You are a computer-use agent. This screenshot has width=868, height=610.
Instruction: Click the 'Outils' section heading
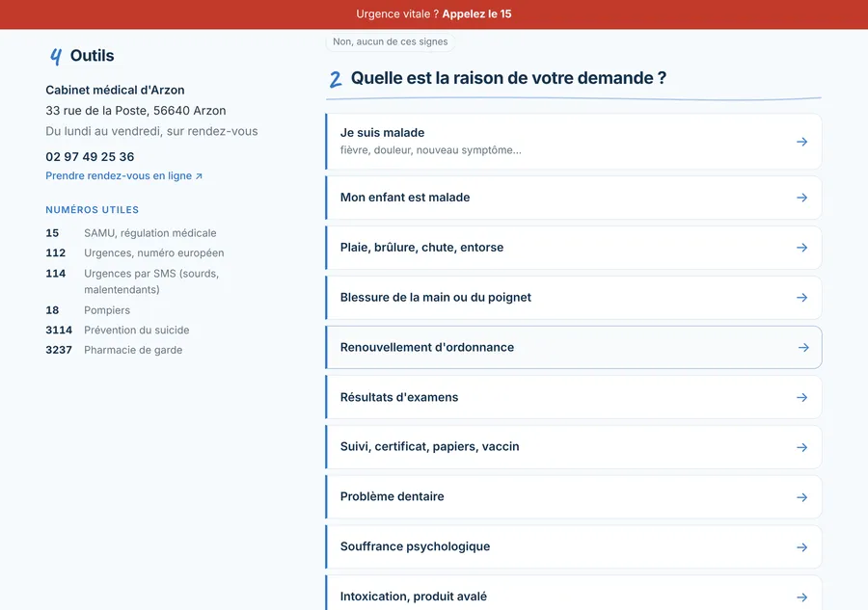click(x=92, y=56)
